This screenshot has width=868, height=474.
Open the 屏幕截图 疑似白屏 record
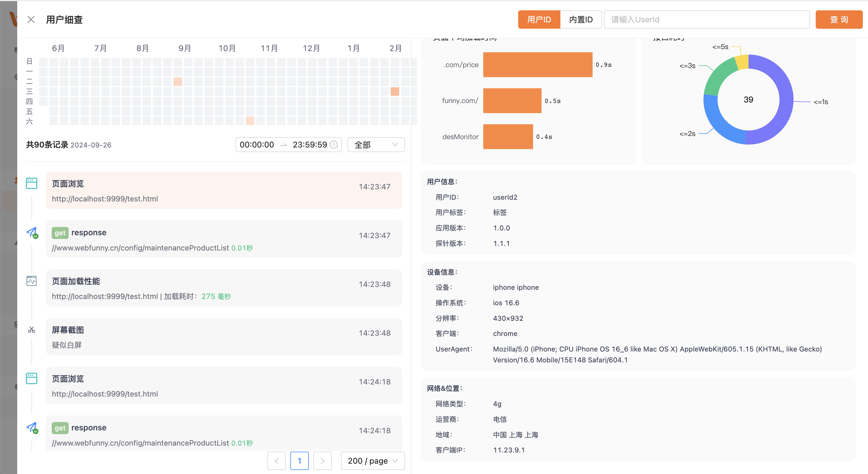click(224, 337)
